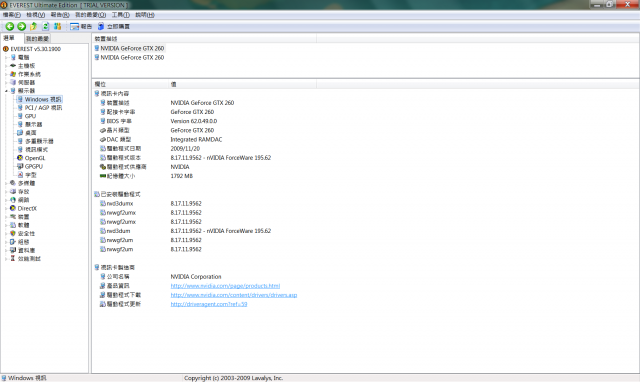
Task: Expand the DirectX node
Action: click(x=6, y=209)
